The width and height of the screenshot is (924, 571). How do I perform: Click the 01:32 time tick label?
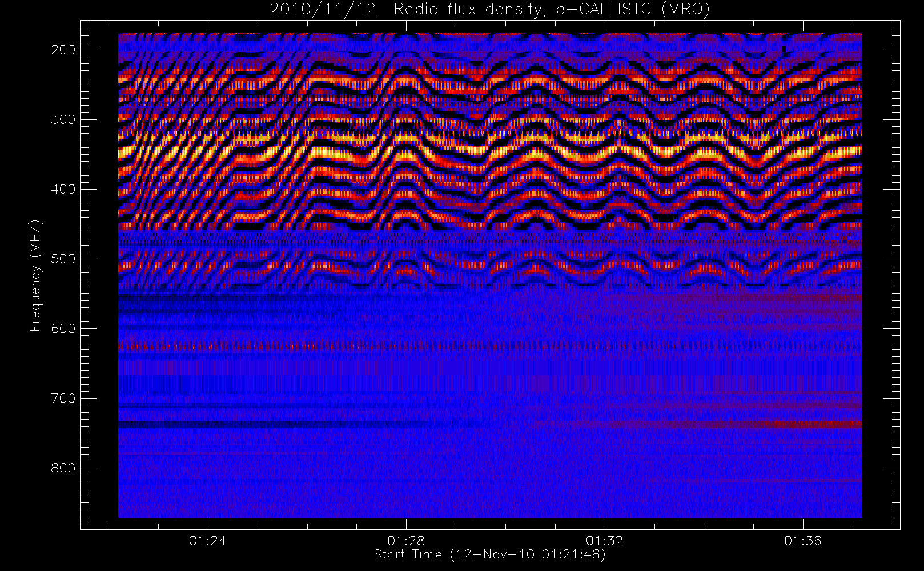604,541
